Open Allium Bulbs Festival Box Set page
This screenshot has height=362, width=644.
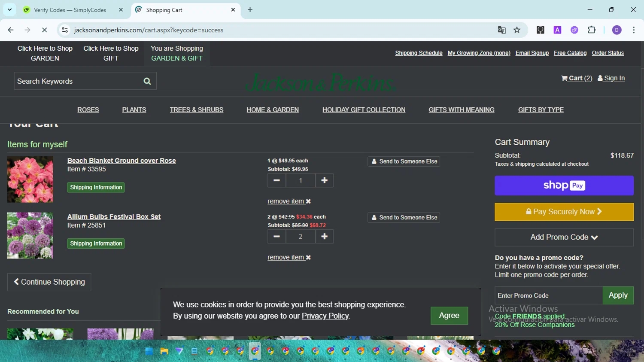tap(114, 217)
